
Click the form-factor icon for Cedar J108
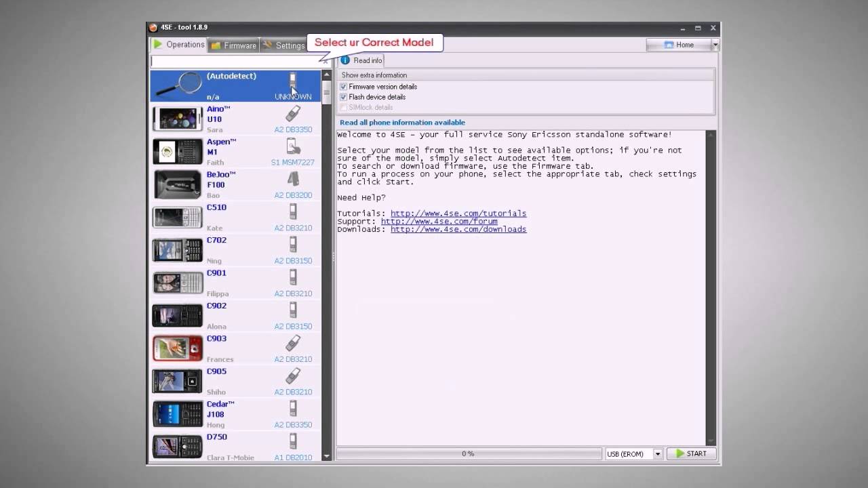coord(293,408)
